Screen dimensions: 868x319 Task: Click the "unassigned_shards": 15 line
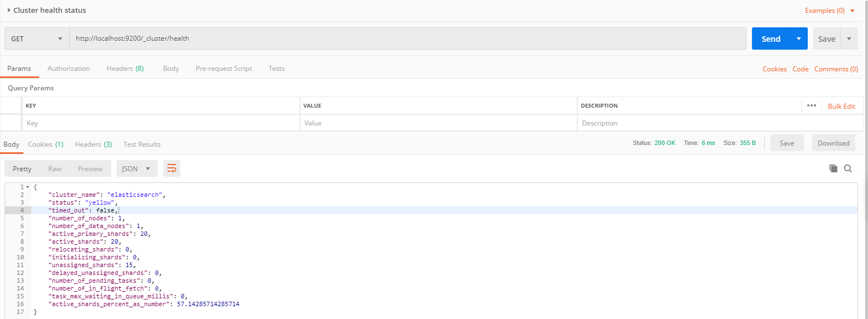click(92, 265)
